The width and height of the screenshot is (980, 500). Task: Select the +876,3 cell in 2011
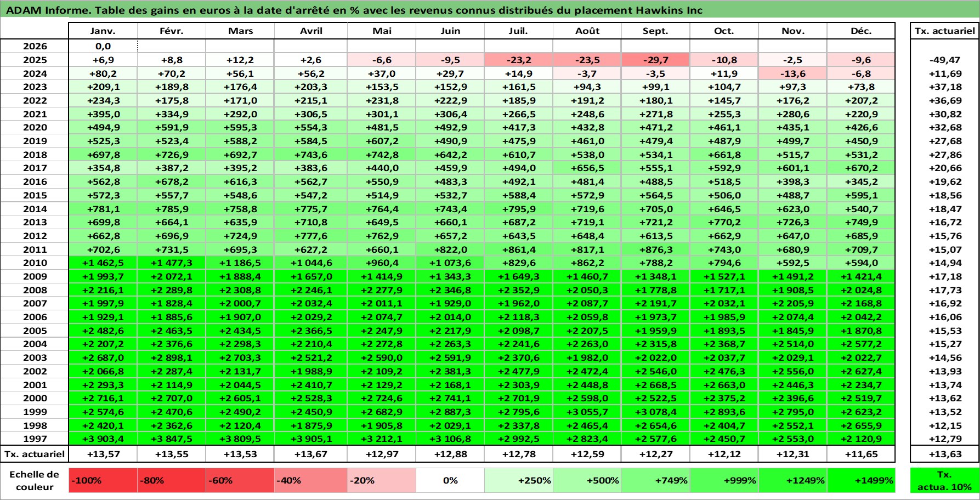656,249
